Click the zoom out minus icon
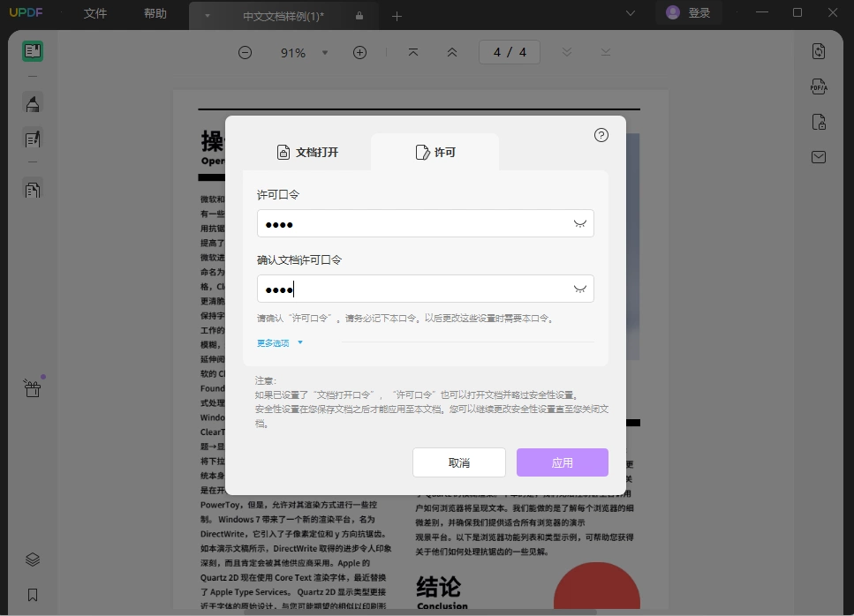The height and width of the screenshot is (616, 854). [246, 53]
